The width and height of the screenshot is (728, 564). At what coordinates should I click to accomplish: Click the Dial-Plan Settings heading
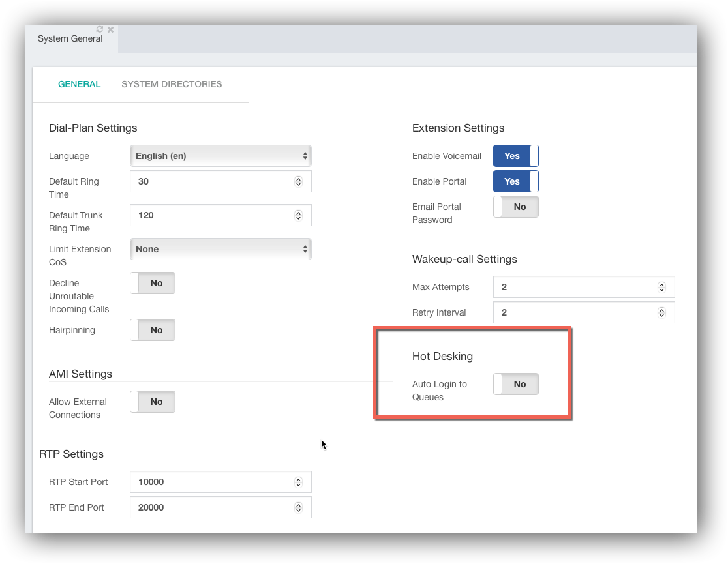[93, 128]
